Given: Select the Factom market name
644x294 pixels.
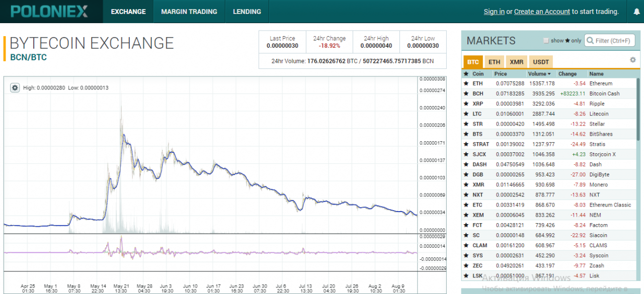Looking at the screenshot, I should tap(598, 225).
